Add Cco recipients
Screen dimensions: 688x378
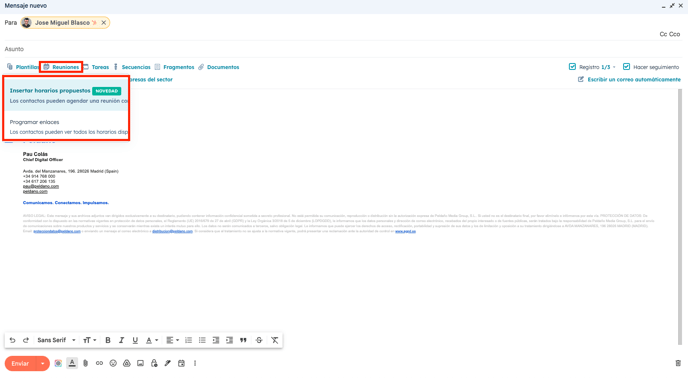pos(674,34)
